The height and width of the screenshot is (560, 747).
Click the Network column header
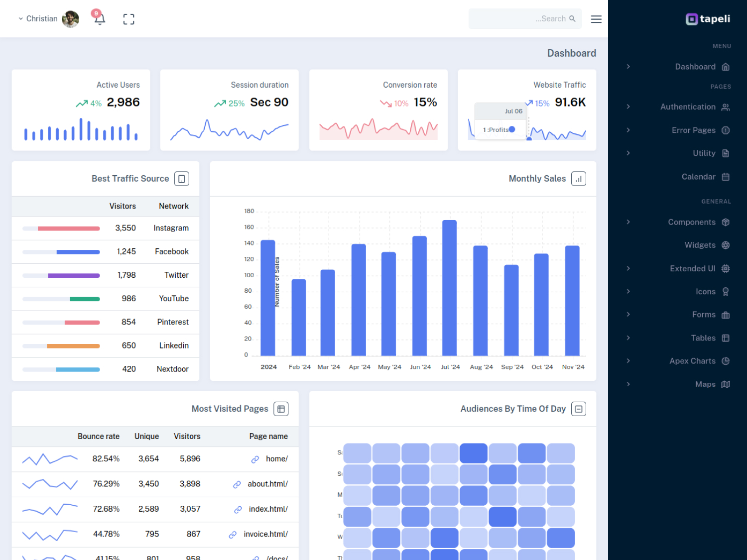click(x=174, y=206)
